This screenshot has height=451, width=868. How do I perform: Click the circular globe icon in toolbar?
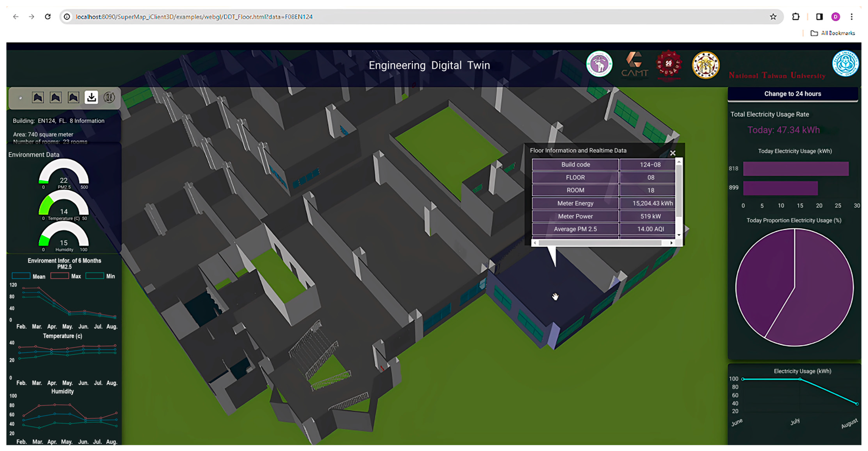tap(109, 97)
